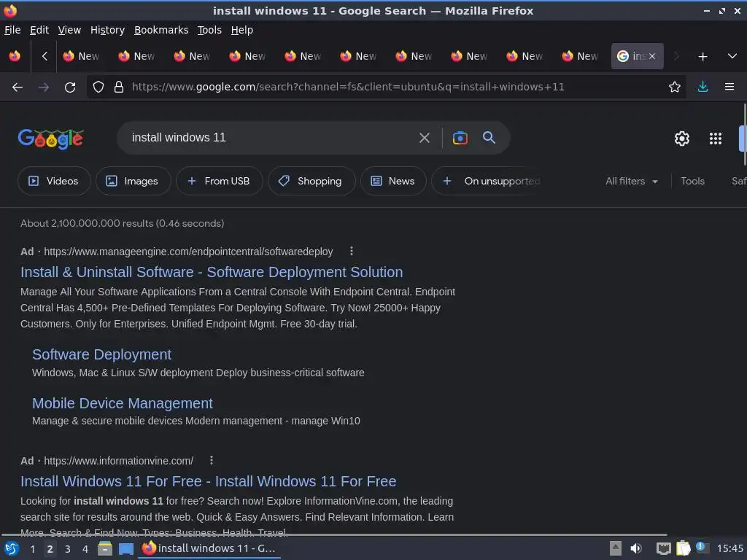Open the Bookmarks menu

(161, 30)
